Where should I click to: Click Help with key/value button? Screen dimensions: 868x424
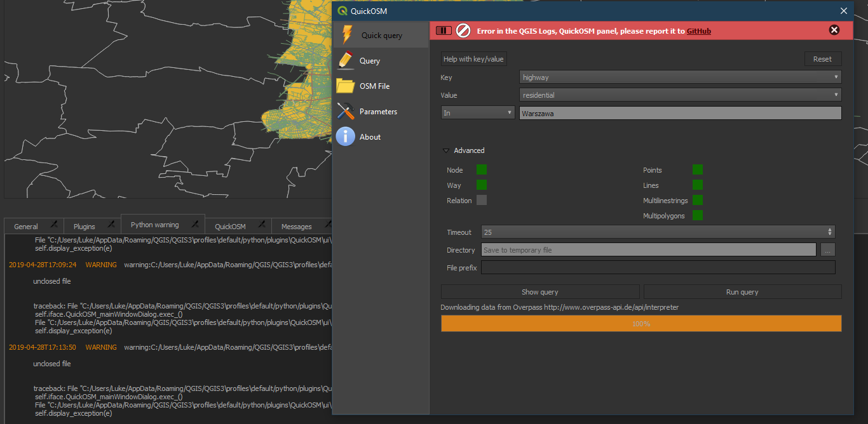[x=473, y=59]
